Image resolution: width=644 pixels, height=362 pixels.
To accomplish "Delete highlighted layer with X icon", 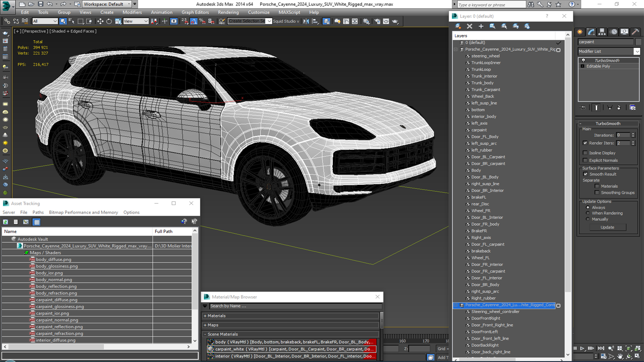I will [x=470, y=26].
